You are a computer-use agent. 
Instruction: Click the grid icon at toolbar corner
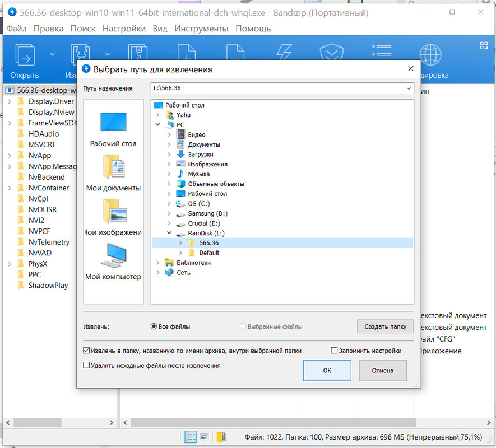[x=484, y=45]
